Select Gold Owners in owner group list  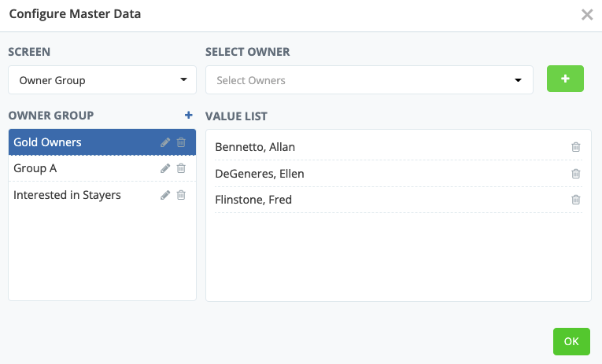pyautogui.click(x=79, y=142)
